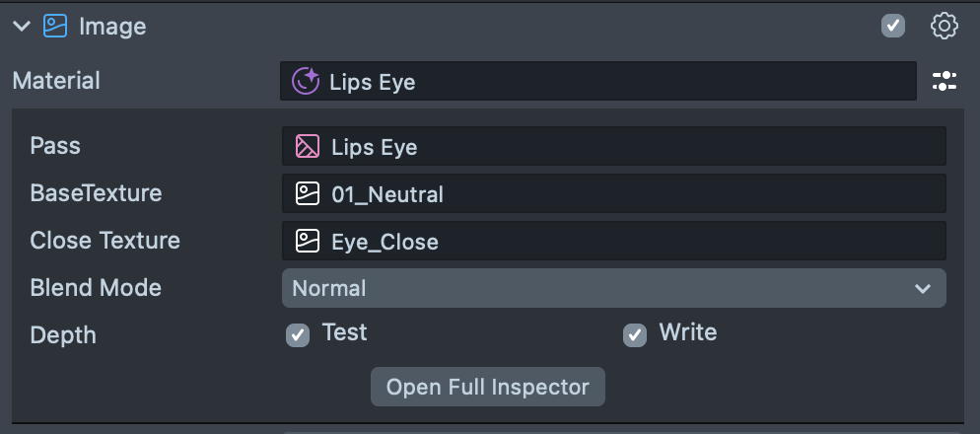980x434 pixels.
Task: Click the pink Pass shader icon
Action: [308, 147]
